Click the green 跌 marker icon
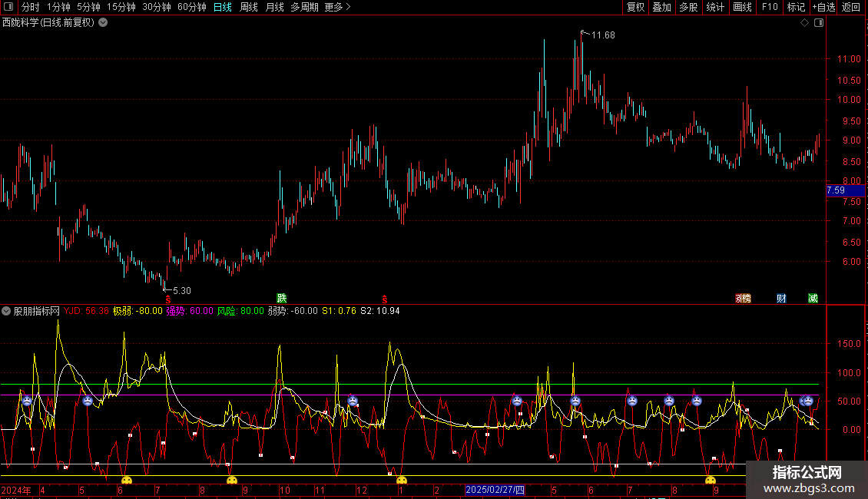The image size is (868, 499). click(282, 298)
